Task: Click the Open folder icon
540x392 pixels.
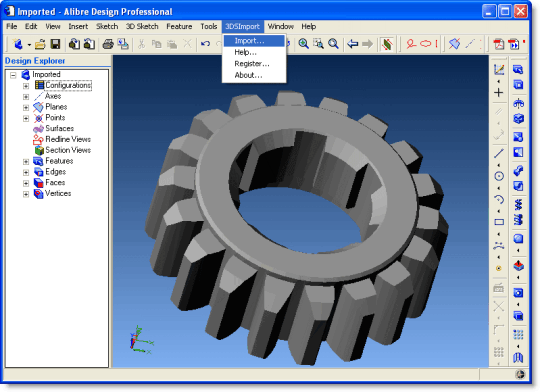Action: tap(40, 44)
